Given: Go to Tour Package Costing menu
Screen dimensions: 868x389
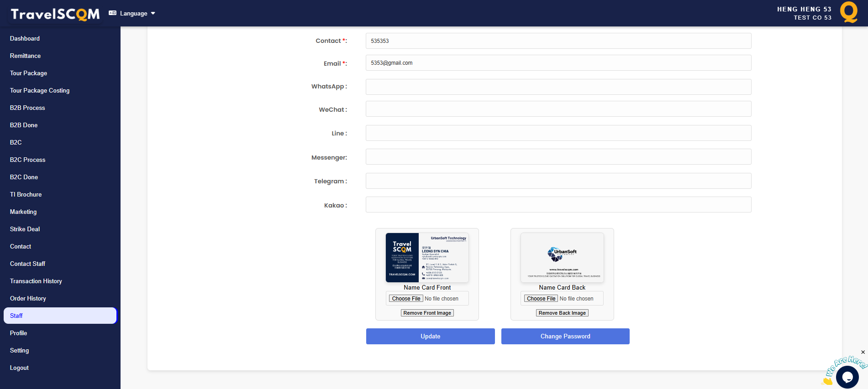Looking at the screenshot, I should [x=40, y=91].
